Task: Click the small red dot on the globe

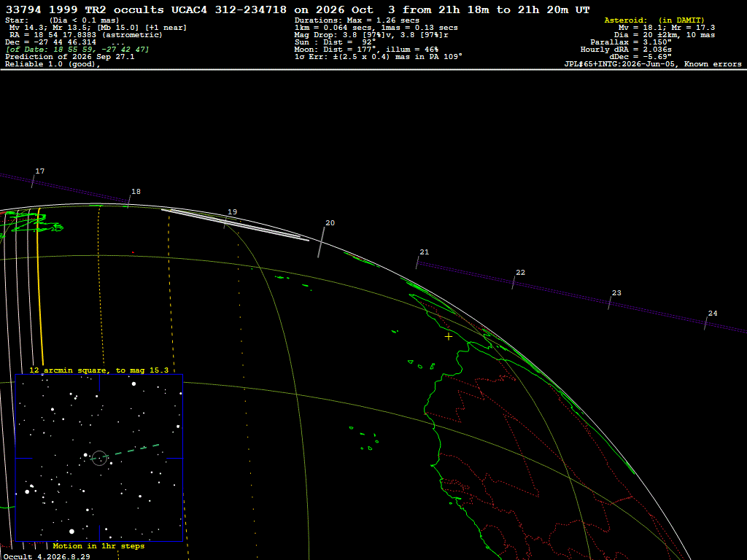Action: tap(133, 252)
